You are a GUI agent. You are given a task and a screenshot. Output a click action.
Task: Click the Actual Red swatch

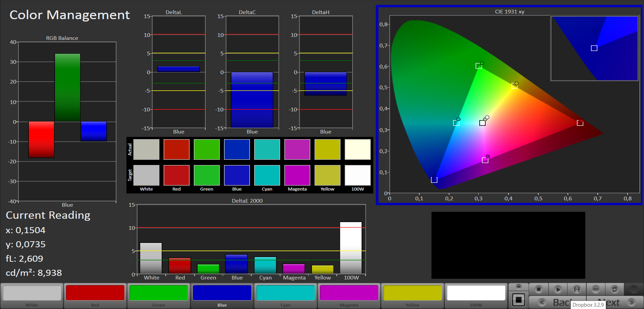[176, 149]
